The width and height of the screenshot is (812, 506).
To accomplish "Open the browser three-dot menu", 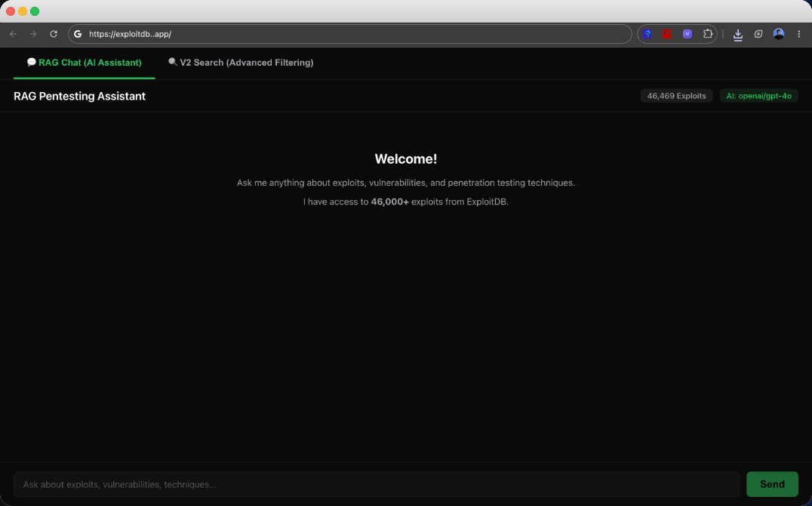I will click(x=799, y=34).
